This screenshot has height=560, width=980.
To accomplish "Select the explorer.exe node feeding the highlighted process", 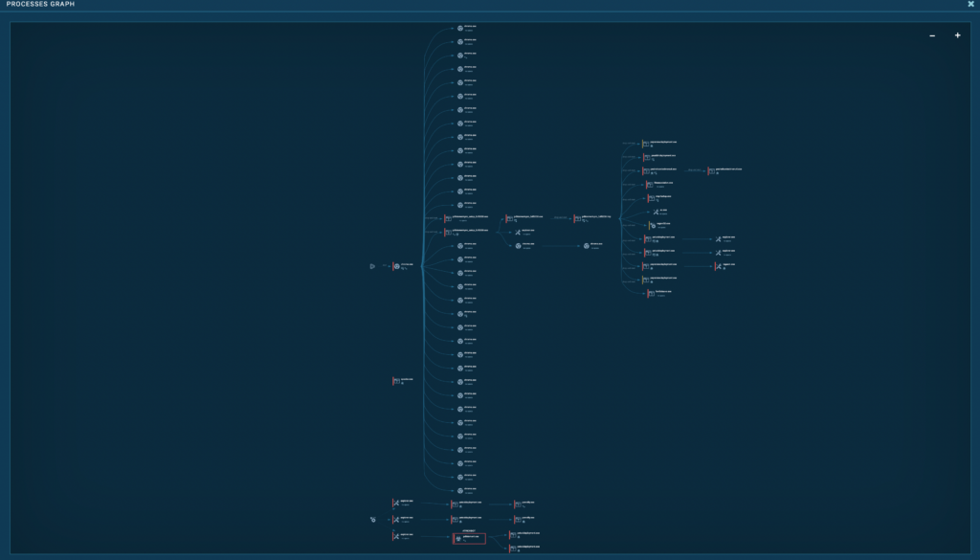I will point(396,536).
